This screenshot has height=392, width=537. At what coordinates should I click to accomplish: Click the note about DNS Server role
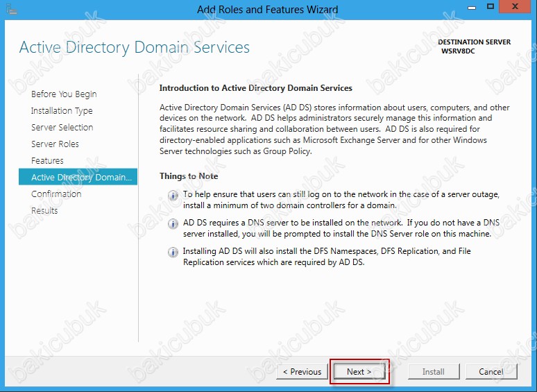tap(341, 228)
